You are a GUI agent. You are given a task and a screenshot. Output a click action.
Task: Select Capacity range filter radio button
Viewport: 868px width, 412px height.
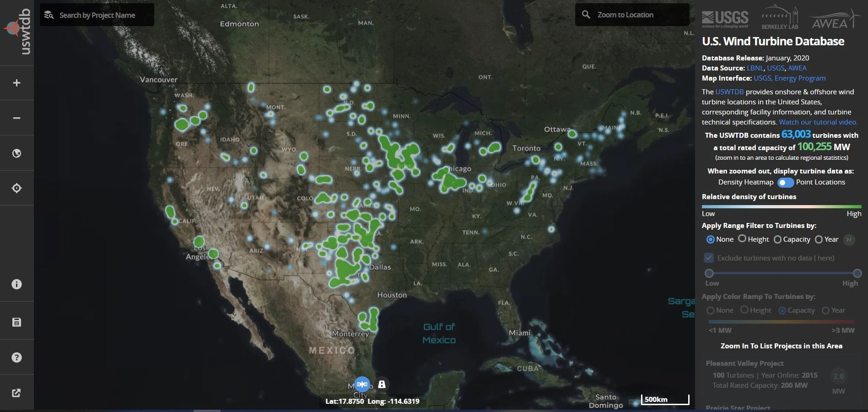tap(777, 239)
